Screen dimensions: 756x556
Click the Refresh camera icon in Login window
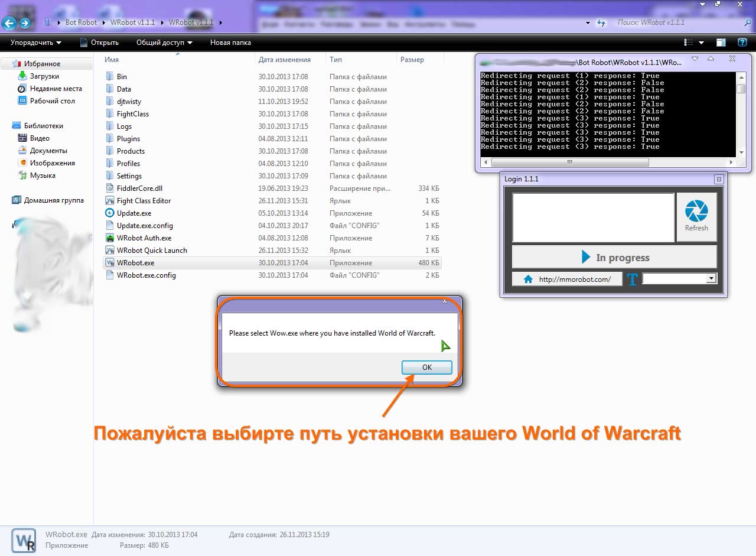pos(696,211)
